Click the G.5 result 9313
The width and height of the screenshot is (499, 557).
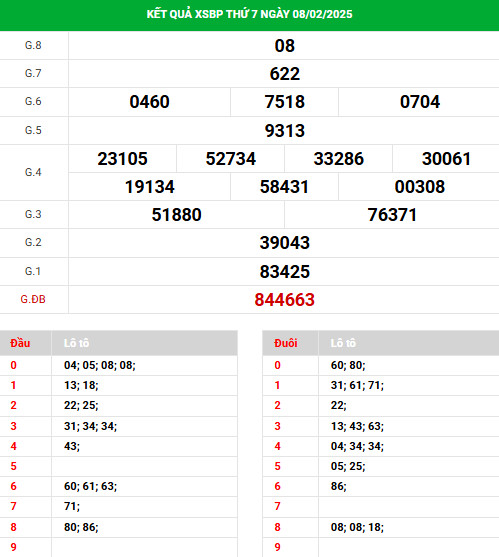(284, 131)
